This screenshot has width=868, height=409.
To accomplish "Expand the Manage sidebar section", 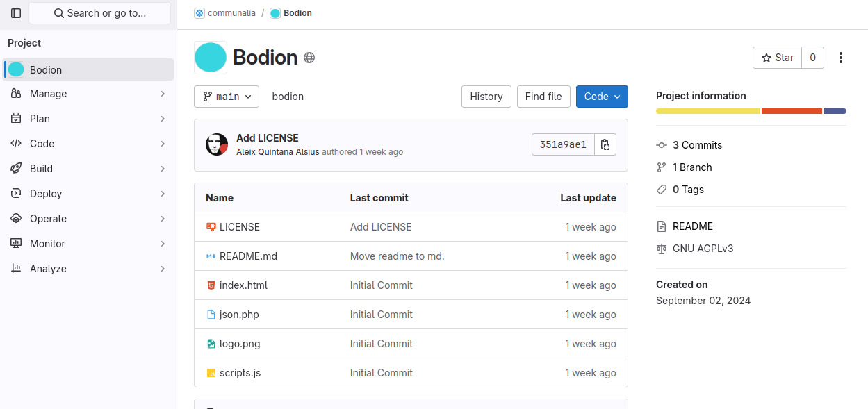I will pos(88,94).
